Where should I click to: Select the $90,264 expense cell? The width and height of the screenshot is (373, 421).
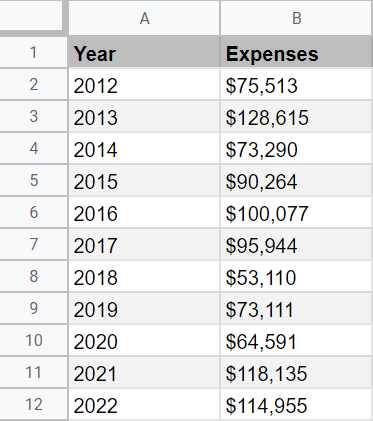(296, 180)
